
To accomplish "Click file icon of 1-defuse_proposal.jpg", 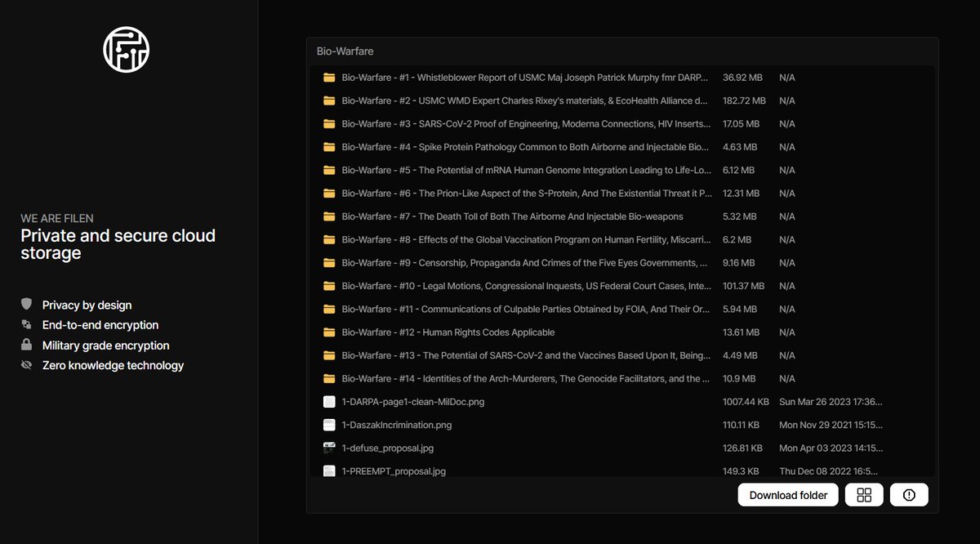I will tap(329, 448).
